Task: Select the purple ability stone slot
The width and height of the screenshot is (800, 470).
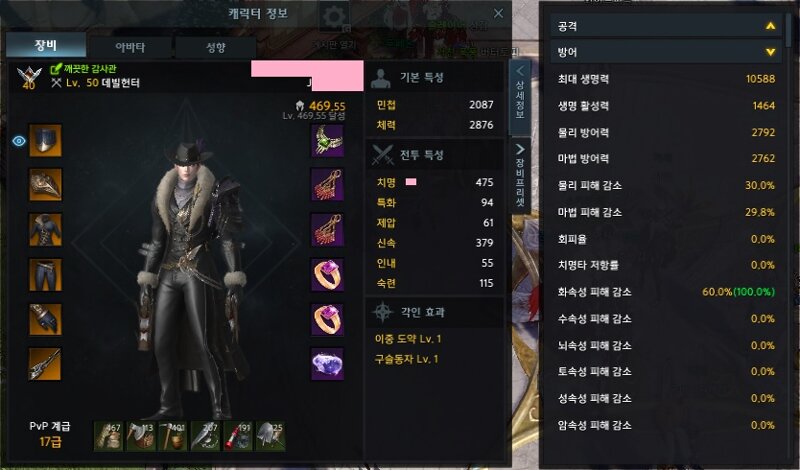Action: 327,364
